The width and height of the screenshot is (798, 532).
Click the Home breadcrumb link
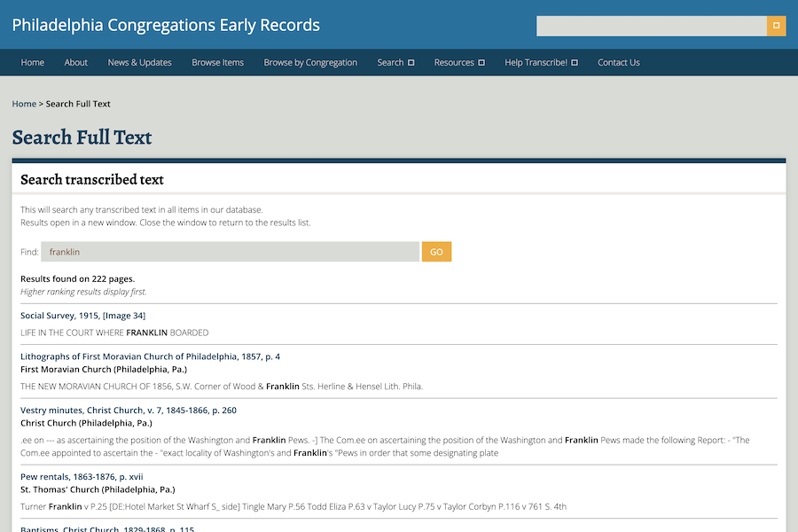(x=24, y=104)
